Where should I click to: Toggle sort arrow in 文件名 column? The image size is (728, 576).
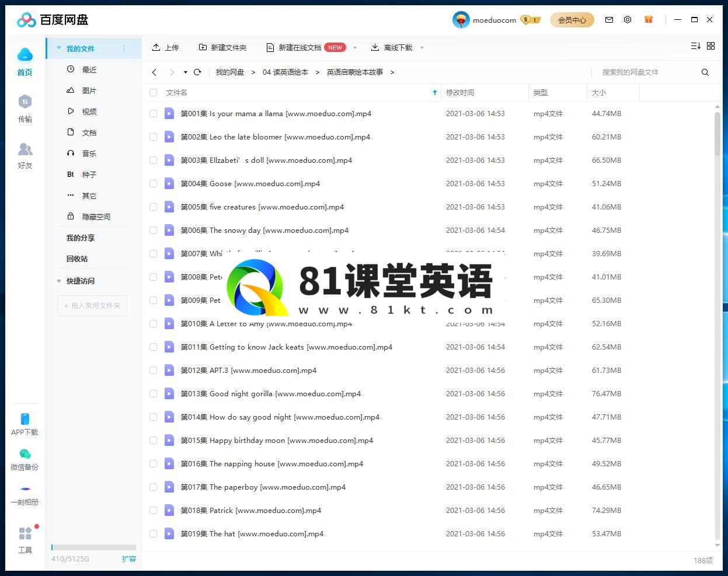tap(435, 92)
